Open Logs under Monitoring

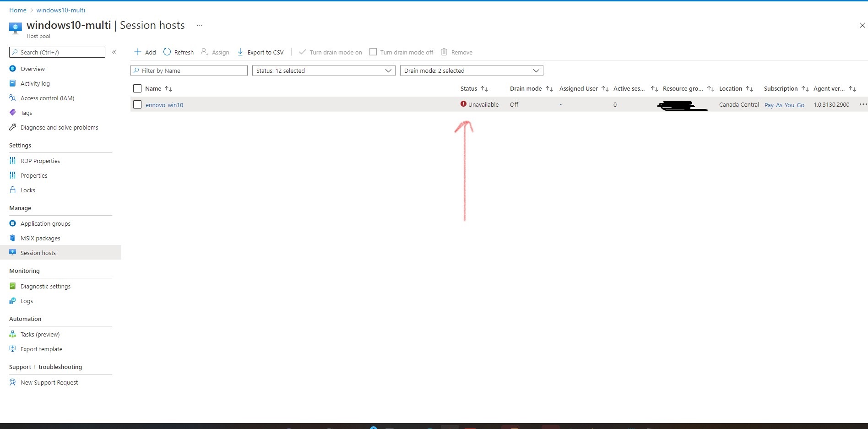coord(27,301)
